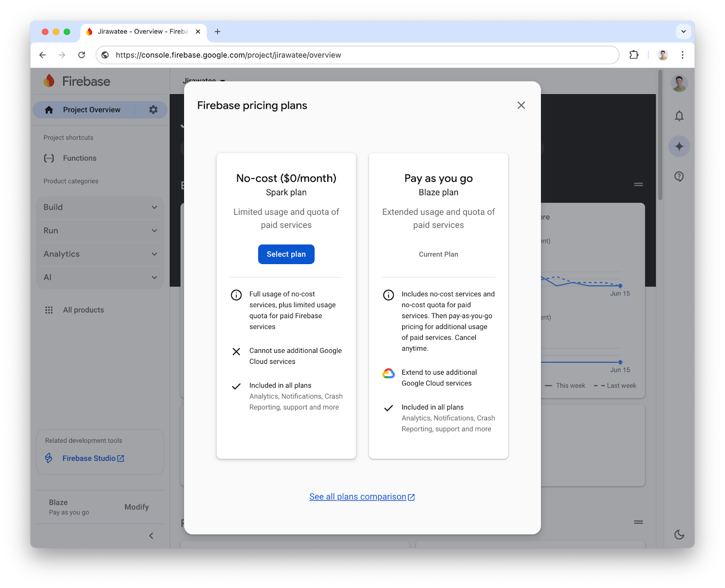This screenshot has width=725, height=588.
Task: Select the Jirawatee - Overview tab
Action: point(144,32)
